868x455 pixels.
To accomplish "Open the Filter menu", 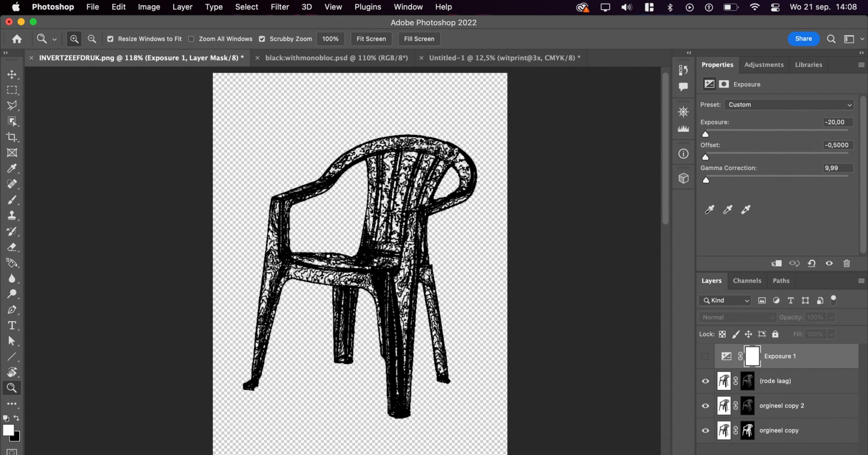I will coord(279,7).
